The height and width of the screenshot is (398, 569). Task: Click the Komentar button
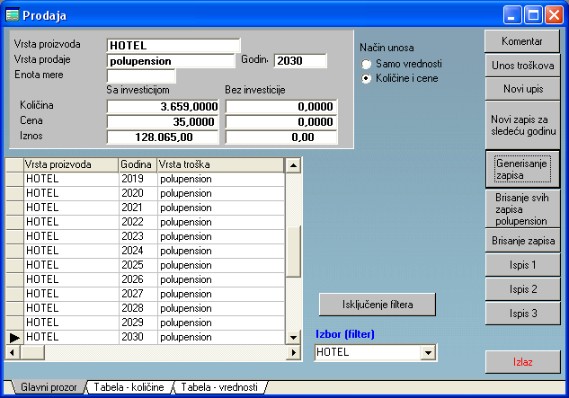[522, 41]
